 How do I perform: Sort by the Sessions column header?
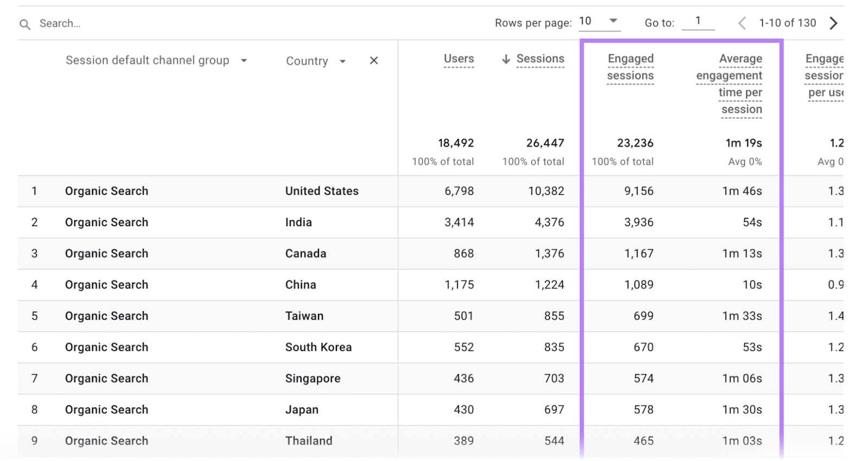click(540, 59)
